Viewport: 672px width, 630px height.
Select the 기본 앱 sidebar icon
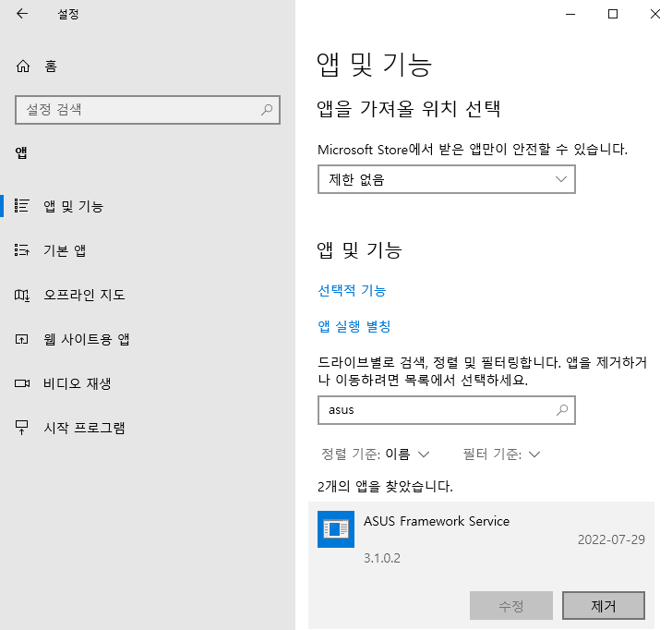(x=21, y=250)
